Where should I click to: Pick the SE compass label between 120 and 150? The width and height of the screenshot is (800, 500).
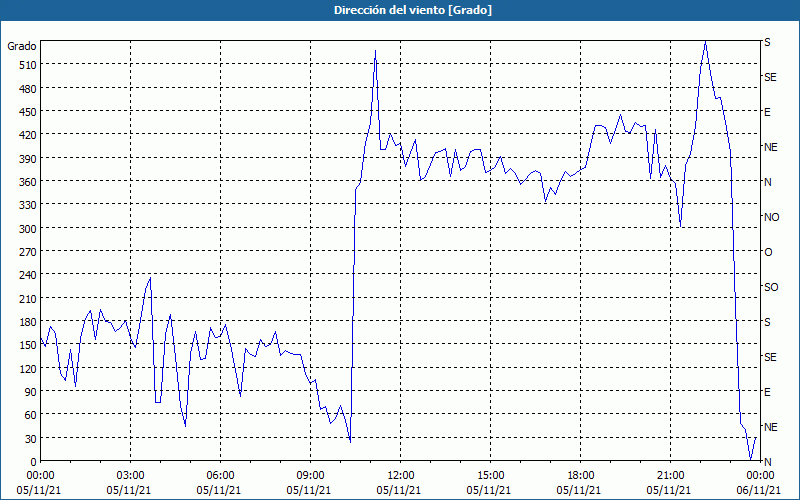(770, 357)
